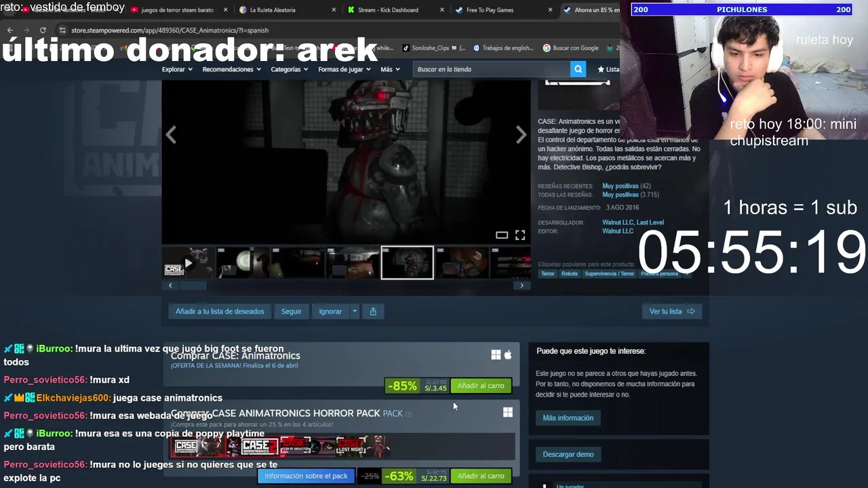
Task: Click the Seguir button
Action: pos(292,311)
